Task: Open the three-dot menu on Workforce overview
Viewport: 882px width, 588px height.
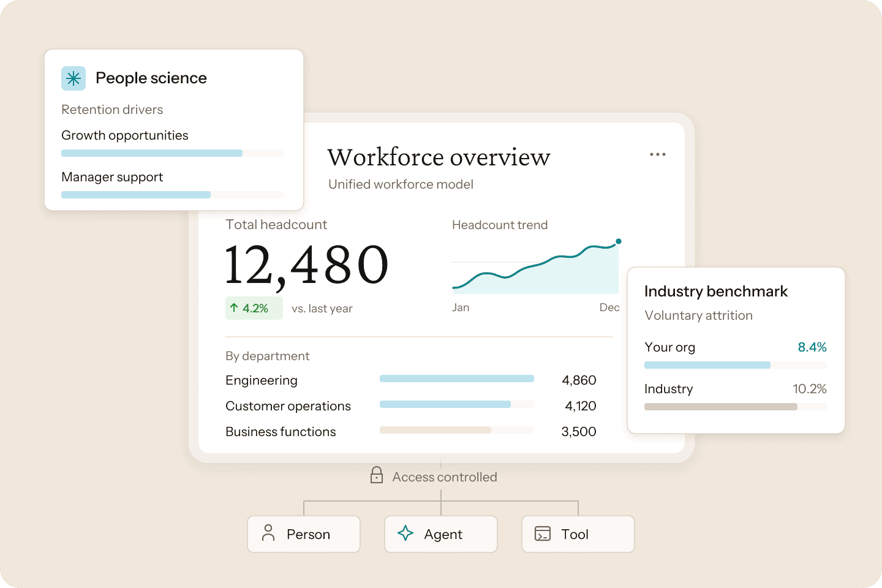Action: (658, 154)
